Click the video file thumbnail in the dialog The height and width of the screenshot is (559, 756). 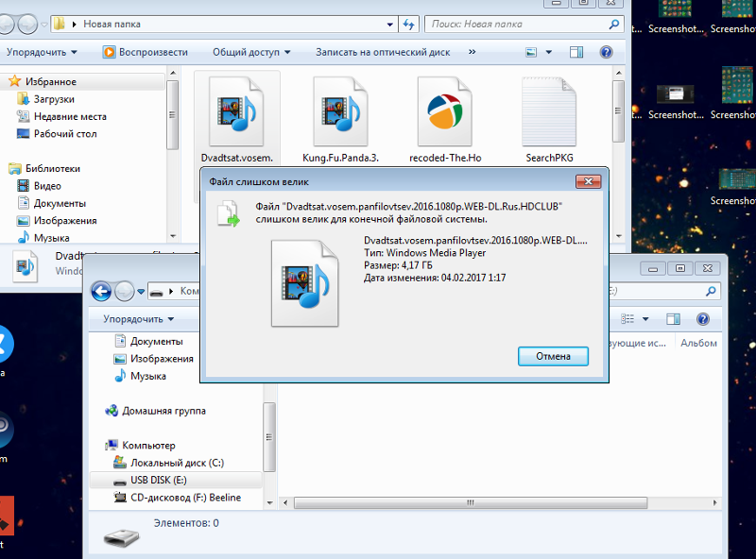click(304, 283)
